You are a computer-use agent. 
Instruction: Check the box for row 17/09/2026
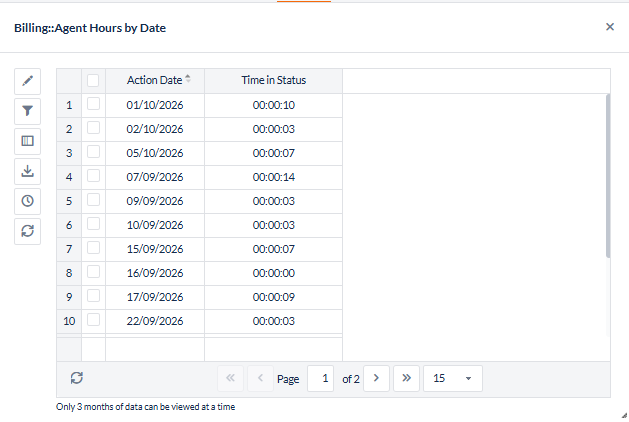point(93,296)
